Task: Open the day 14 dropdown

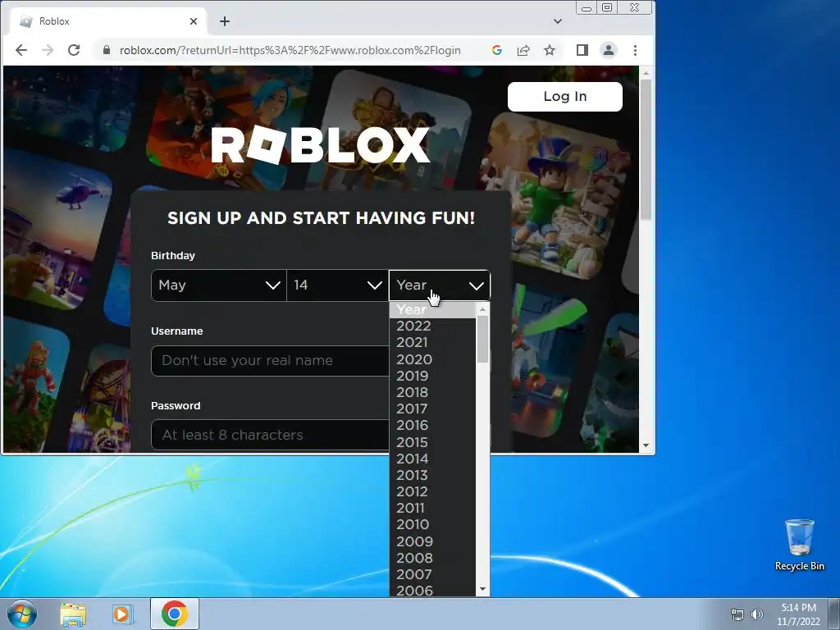Action: 337,285
